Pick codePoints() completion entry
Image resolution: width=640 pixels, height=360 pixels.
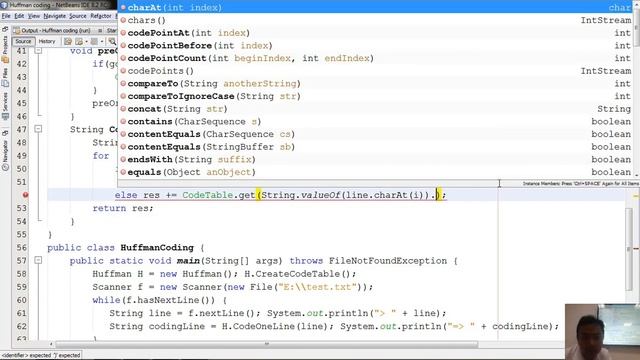point(376,71)
